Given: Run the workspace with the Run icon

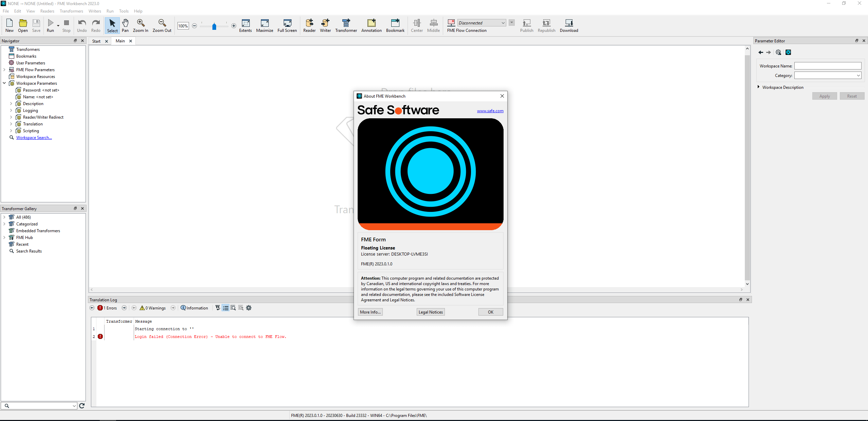Looking at the screenshot, I should (50, 25).
